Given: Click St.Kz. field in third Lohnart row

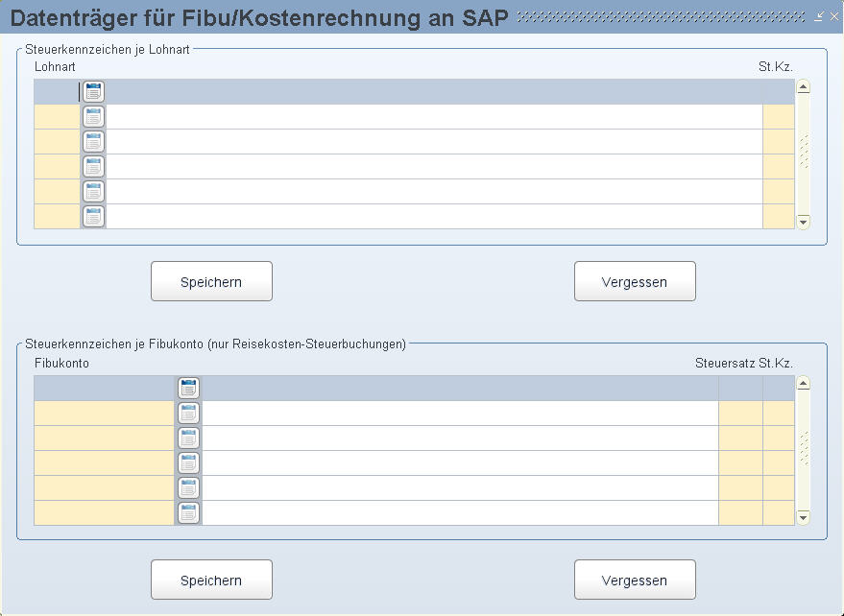Looking at the screenshot, I should pyautogui.click(x=779, y=142).
